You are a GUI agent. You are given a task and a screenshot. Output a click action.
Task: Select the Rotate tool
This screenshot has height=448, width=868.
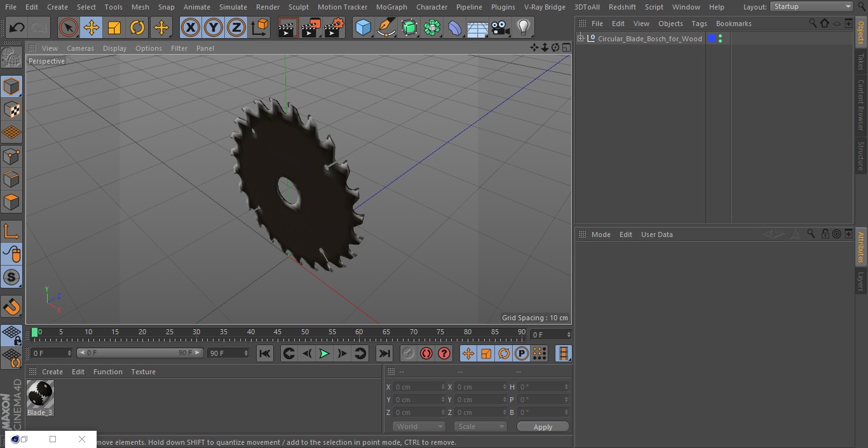(137, 28)
